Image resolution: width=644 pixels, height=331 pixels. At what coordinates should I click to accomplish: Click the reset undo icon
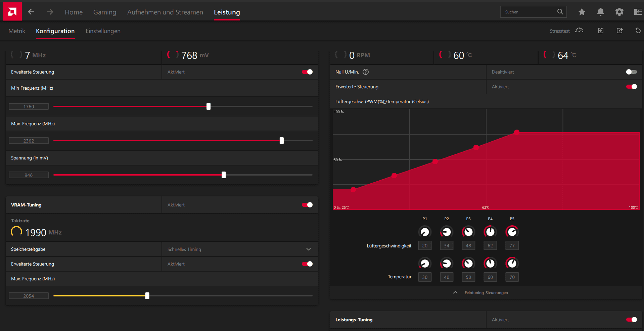click(638, 31)
